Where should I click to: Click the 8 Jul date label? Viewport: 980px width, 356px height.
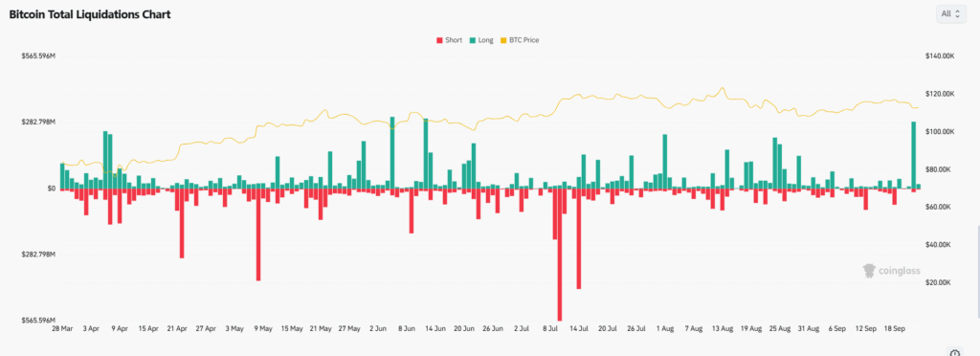pyautogui.click(x=550, y=328)
